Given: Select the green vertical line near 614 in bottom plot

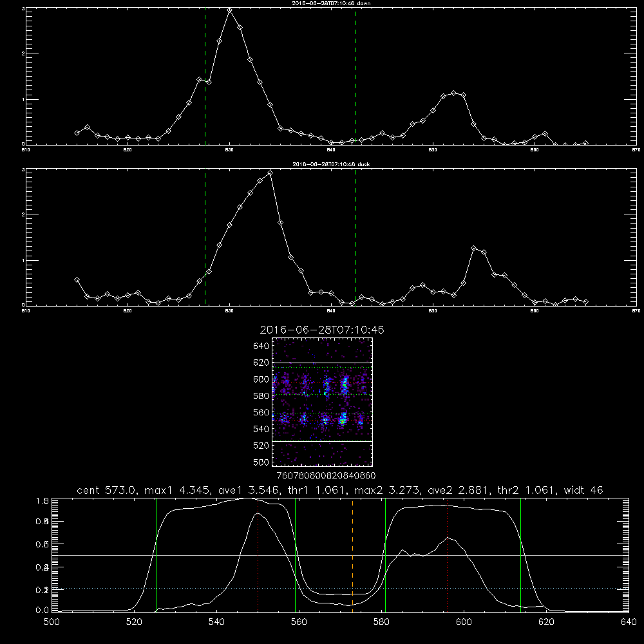Looking at the screenshot, I should (x=520, y=555).
